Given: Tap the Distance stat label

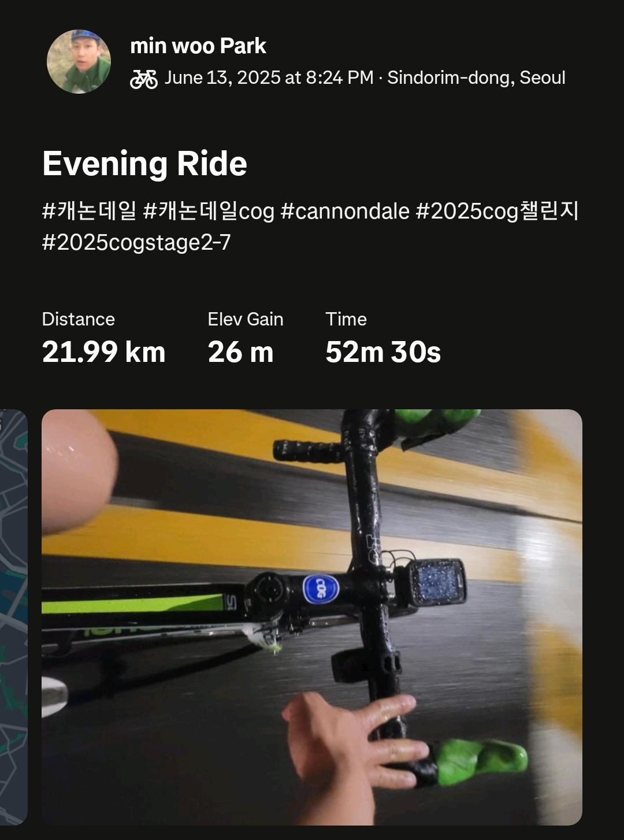Looking at the screenshot, I should click(x=79, y=319).
